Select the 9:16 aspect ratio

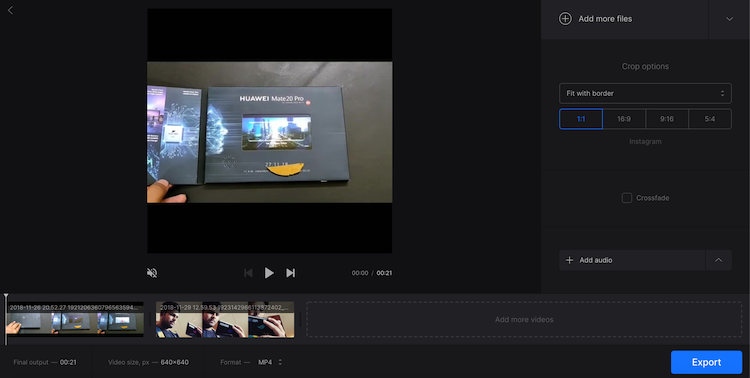[667, 119]
